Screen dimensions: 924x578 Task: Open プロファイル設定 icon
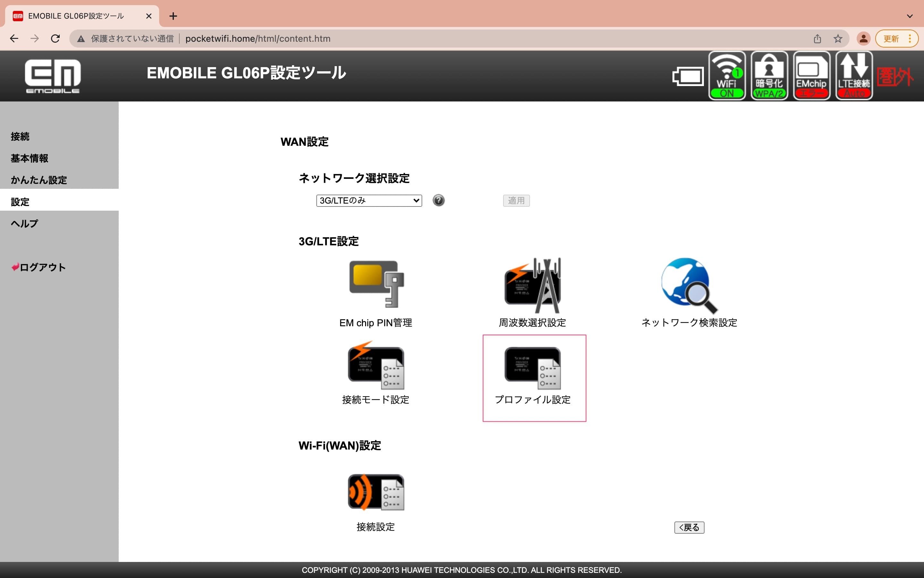click(533, 368)
